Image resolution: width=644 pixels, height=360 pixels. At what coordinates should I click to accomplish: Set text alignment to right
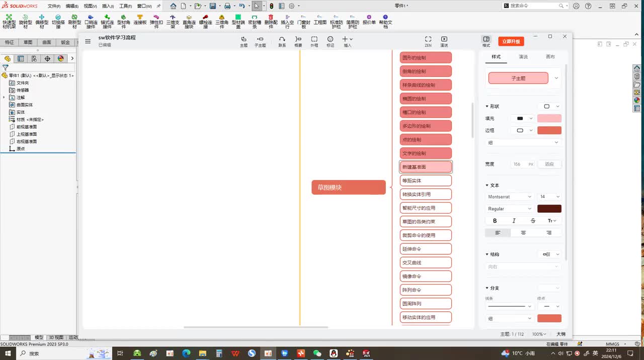tap(549, 233)
